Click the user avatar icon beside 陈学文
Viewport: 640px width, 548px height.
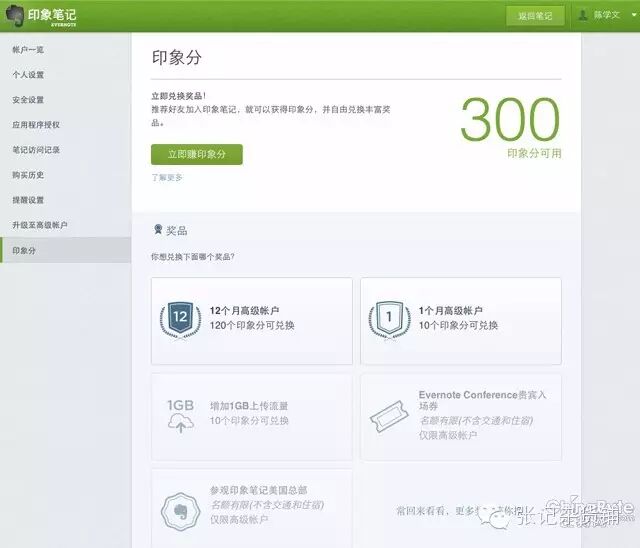pyautogui.click(x=583, y=16)
